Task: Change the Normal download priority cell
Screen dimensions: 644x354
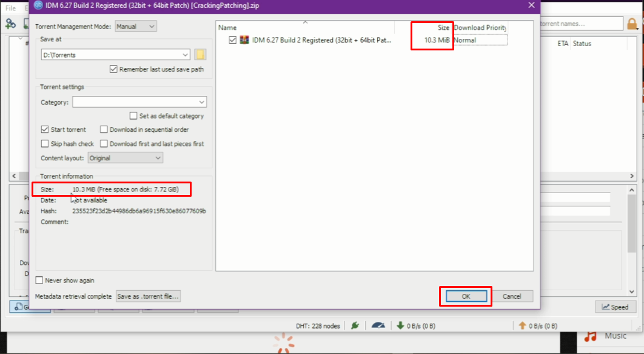Action: click(x=480, y=40)
